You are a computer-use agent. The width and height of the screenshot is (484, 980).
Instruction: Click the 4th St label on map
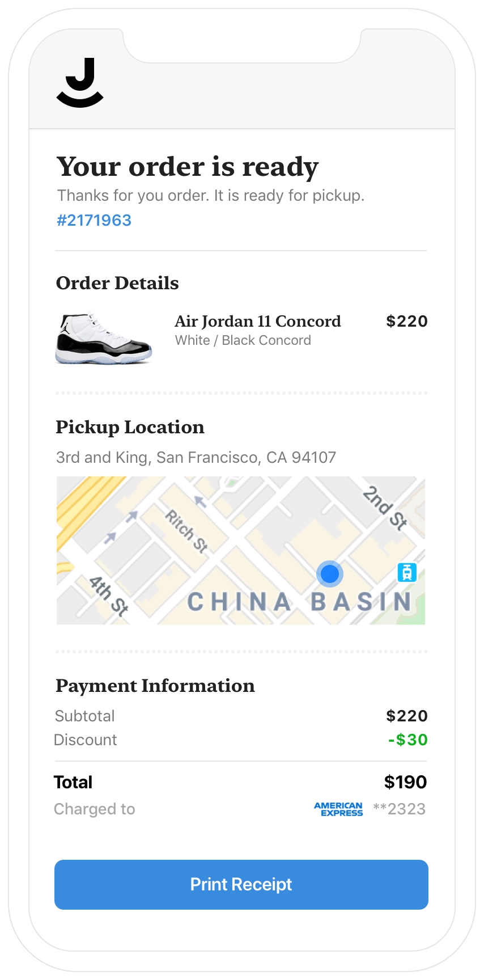pyautogui.click(x=109, y=595)
